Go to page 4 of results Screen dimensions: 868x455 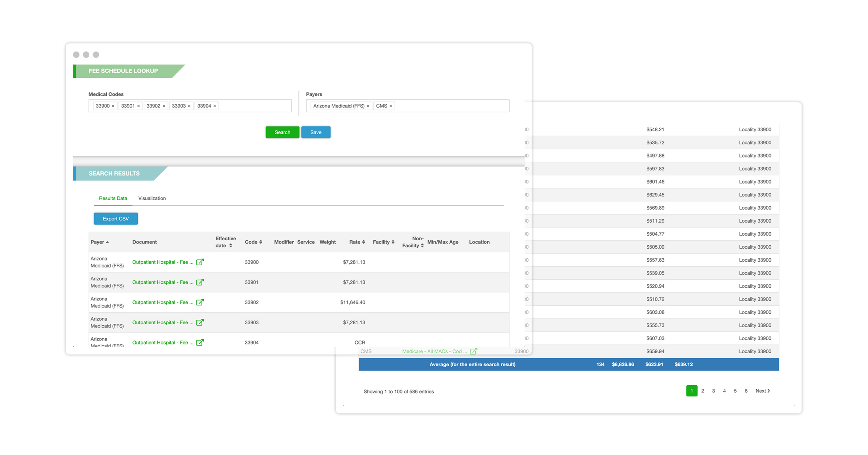tap(724, 391)
